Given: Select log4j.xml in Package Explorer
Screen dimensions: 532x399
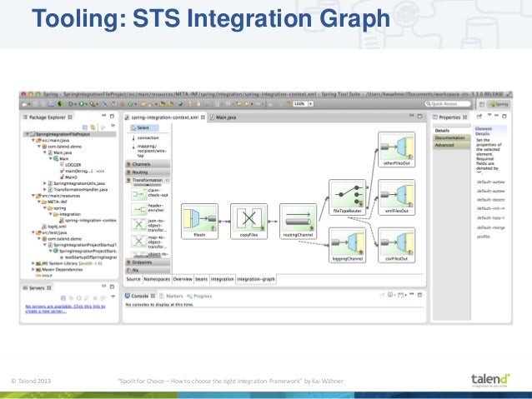Looking at the screenshot, I should pos(53,227).
